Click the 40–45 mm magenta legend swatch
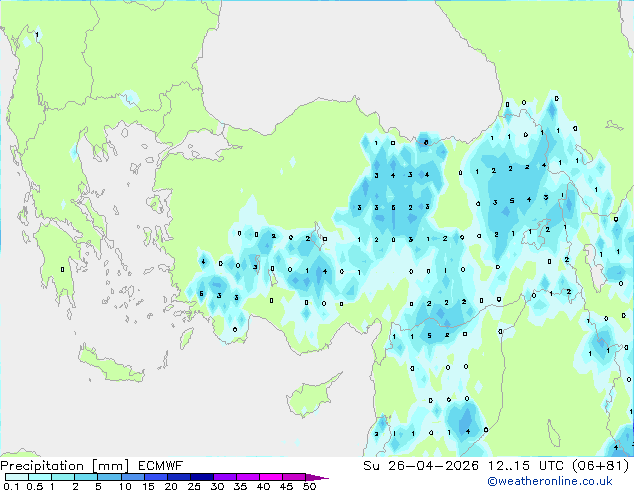 271,477
